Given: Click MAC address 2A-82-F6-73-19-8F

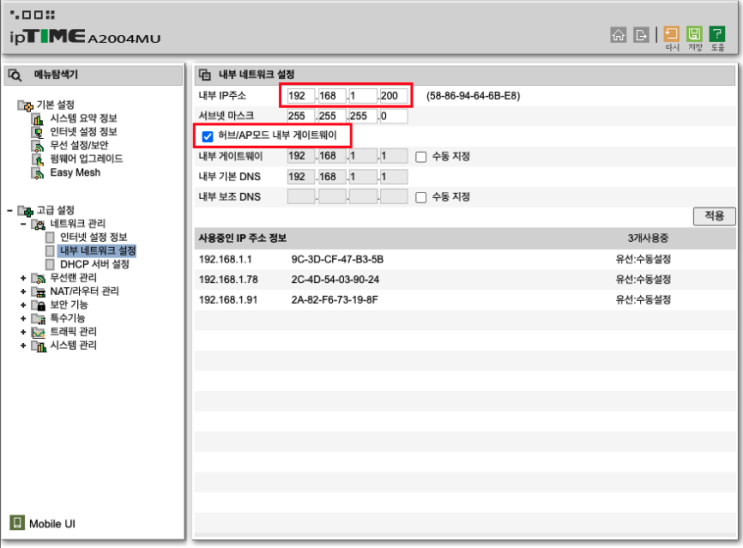Looking at the screenshot, I should click(x=335, y=300).
